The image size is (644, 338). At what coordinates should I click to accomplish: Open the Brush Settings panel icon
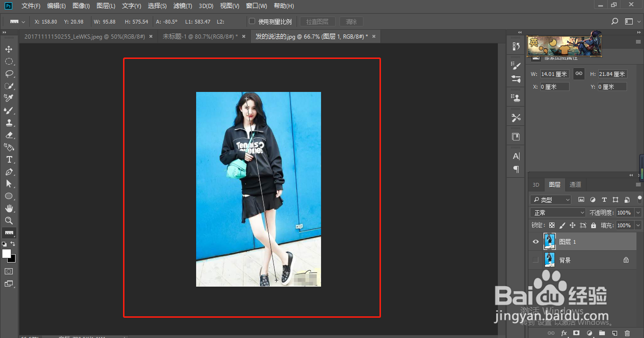516,66
